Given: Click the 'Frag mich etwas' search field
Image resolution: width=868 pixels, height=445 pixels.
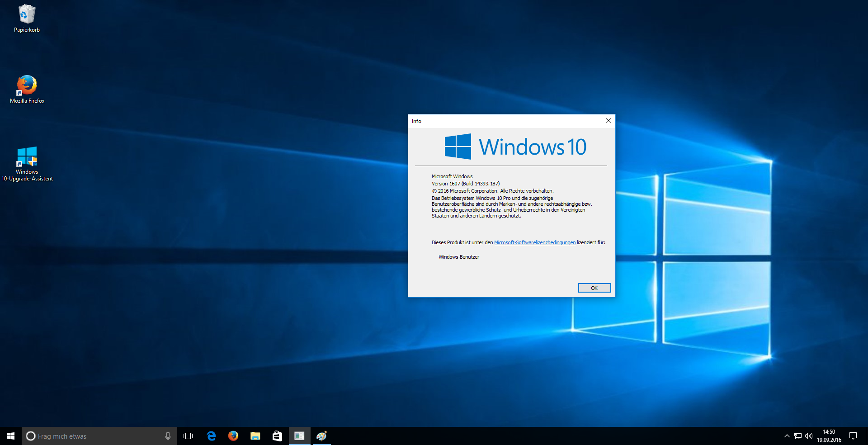Looking at the screenshot, I should (99, 436).
